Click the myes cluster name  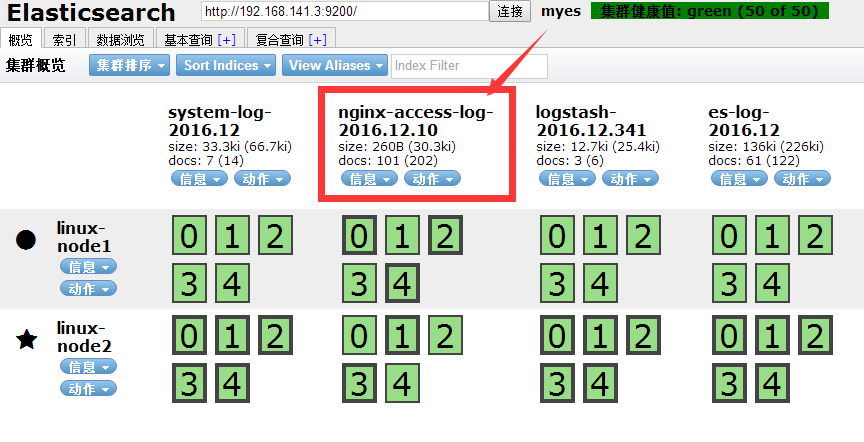click(561, 11)
